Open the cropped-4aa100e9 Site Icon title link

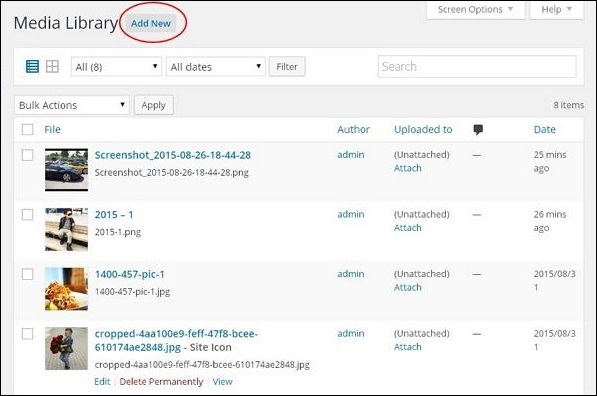tap(176, 340)
